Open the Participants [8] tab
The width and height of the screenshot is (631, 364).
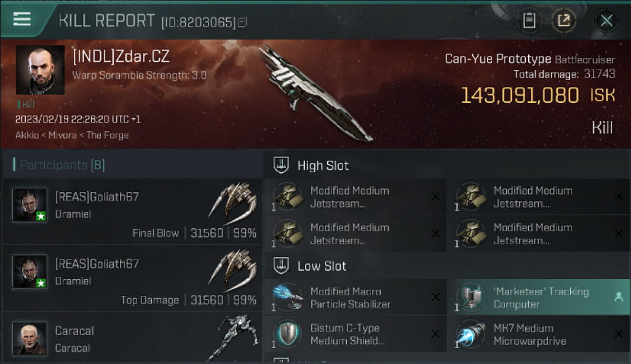(62, 165)
